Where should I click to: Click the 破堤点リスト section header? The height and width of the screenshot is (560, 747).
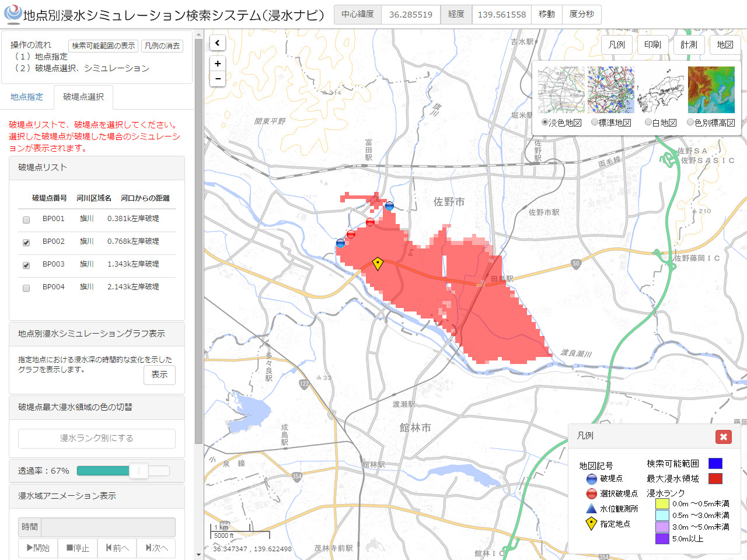coord(97,168)
